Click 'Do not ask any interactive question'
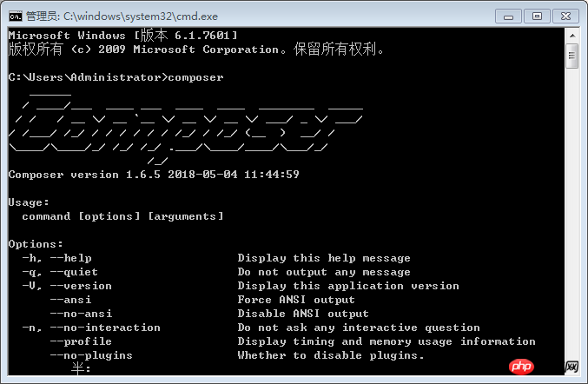The image size is (588, 384). pos(359,328)
